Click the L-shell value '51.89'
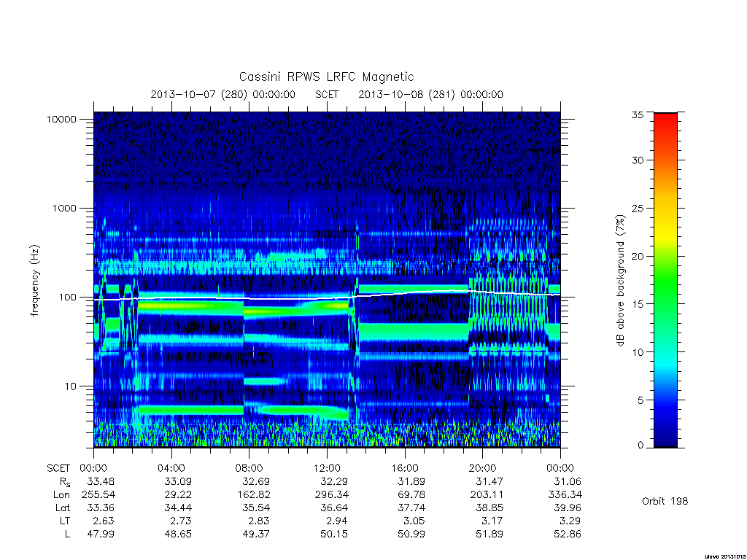 (489, 534)
